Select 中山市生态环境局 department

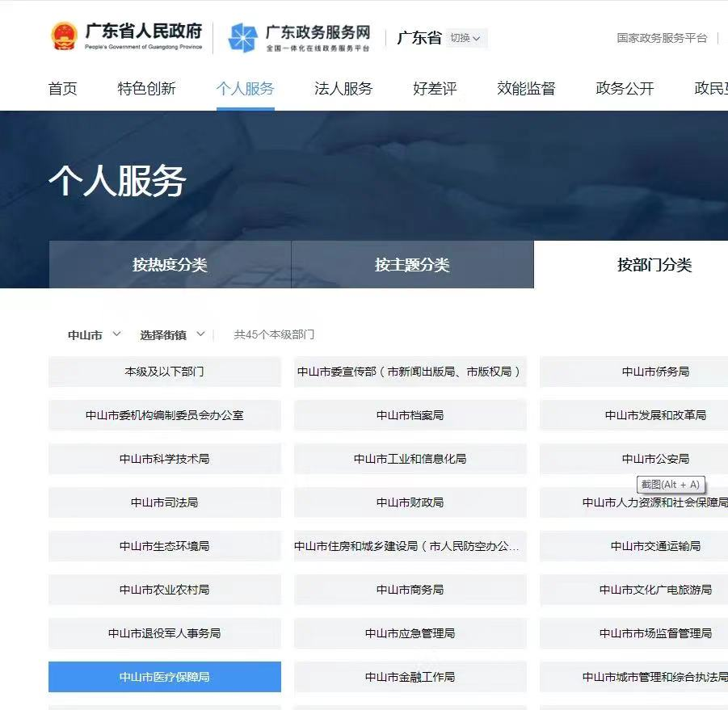pyautogui.click(x=164, y=546)
